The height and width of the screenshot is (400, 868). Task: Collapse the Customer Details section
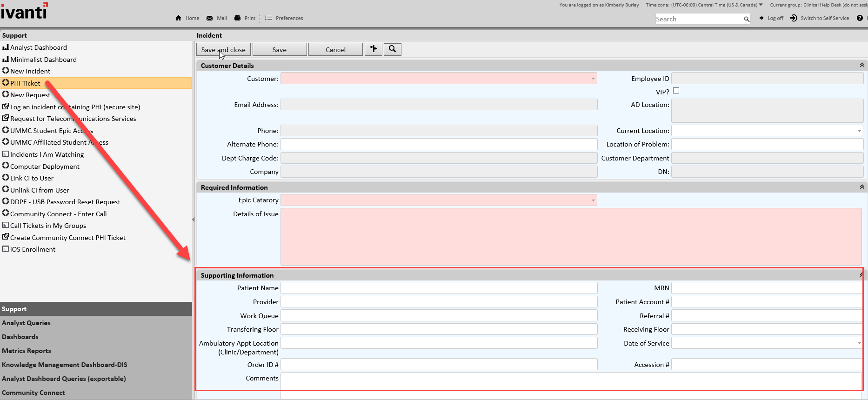coord(862,65)
